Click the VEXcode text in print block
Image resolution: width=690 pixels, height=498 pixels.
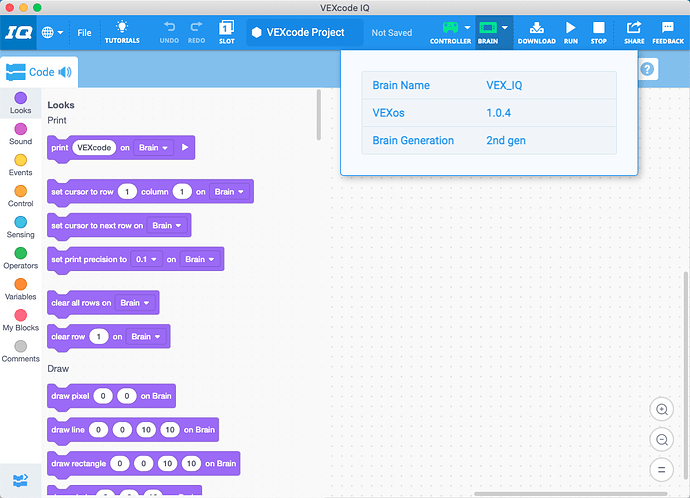click(x=94, y=148)
